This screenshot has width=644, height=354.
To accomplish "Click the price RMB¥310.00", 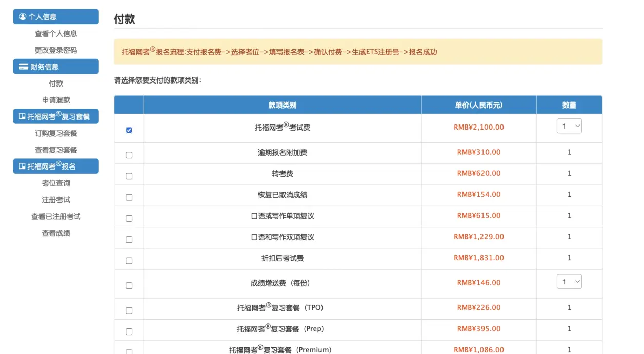I will click(479, 152).
